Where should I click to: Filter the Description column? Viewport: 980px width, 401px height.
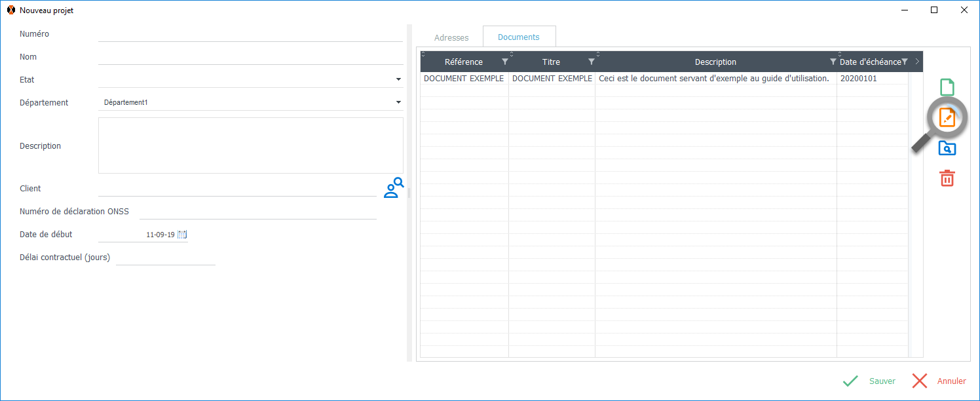(833, 62)
